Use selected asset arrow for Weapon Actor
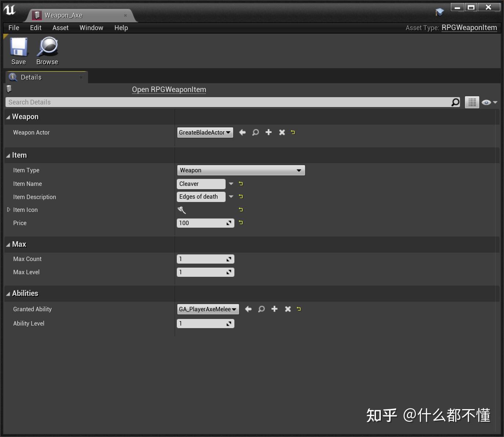 [242, 132]
